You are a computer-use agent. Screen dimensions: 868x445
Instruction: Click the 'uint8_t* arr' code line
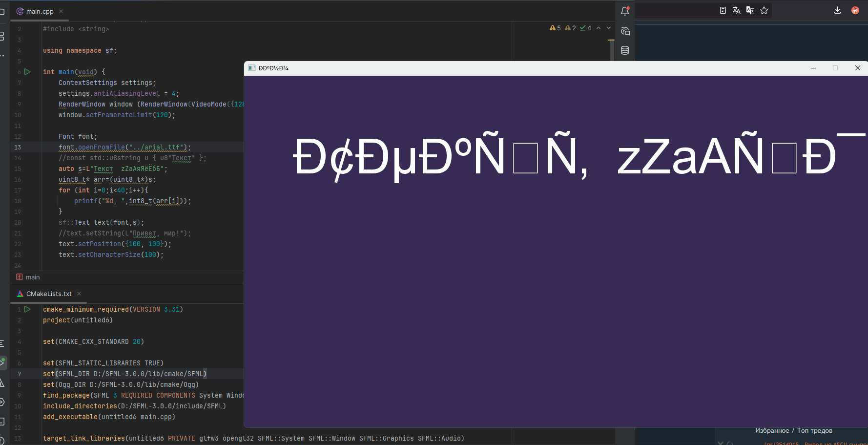pyautogui.click(x=107, y=179)
